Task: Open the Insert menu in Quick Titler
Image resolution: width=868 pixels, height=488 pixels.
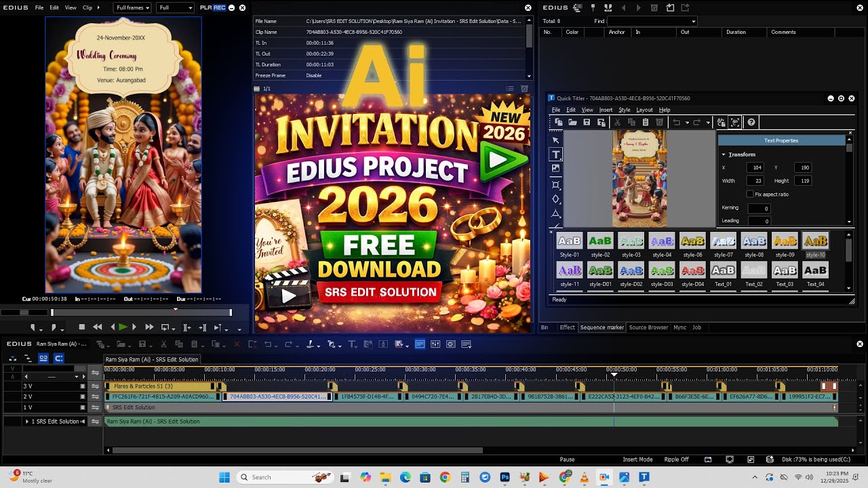Action: tap(606, 110)
